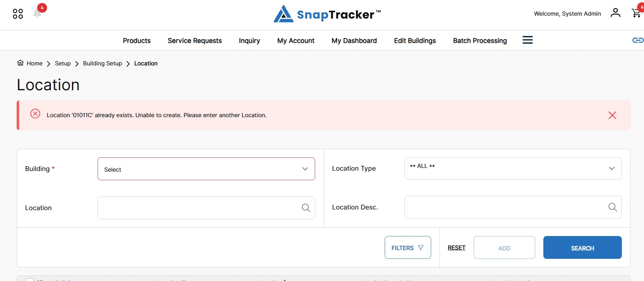Screen dimensions: 644x281
Task: Open the Location Type dropdown
Action: click(x=513, y=168)
